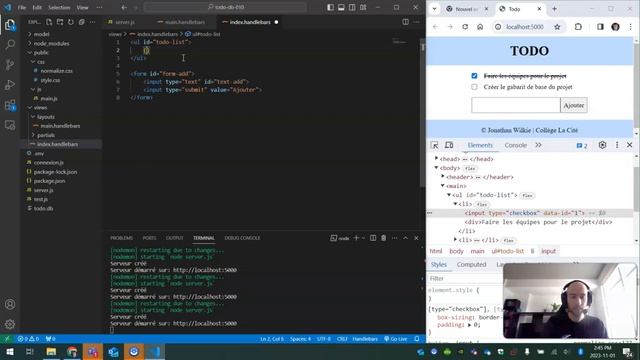The width and height of the screenshot is (640, 360).
Task: Toggle the secondary side bar layout
Action: coord(352,7)
